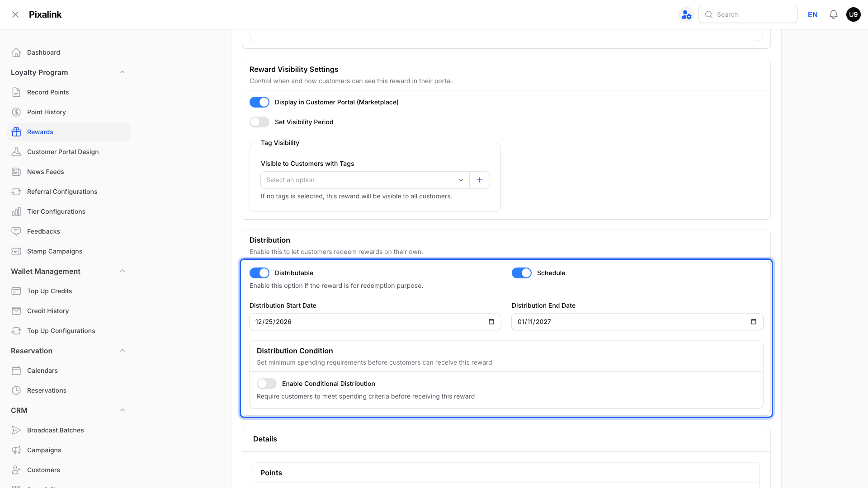Screen dimensions: 868x488
Task: Turn off the Distributable toggle
Action: click(x=259, y=273)
